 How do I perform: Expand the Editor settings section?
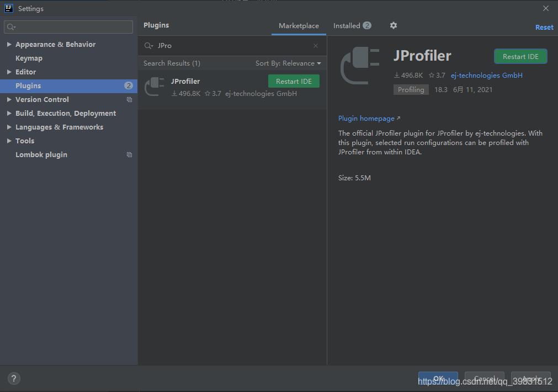(x=9, y=72)
